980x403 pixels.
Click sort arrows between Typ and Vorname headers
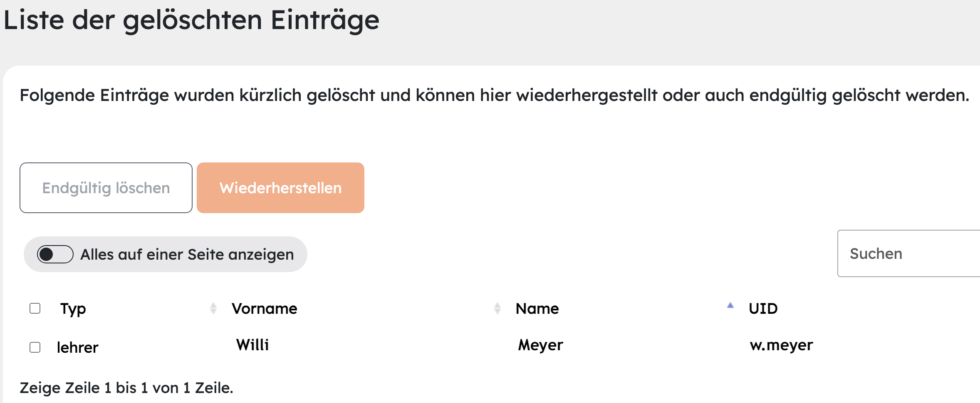[x=213, y=308]
